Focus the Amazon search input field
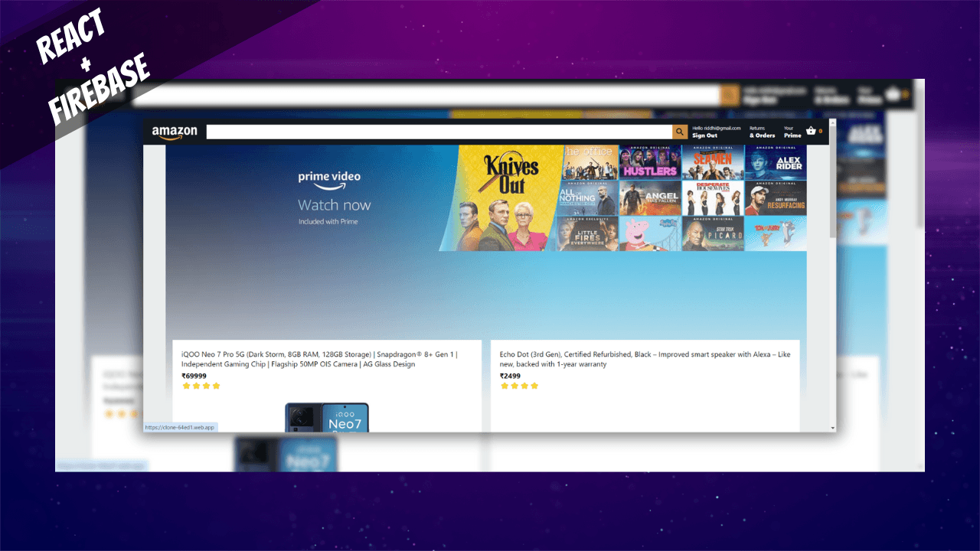The width and height of the screenshot is (980, 551). 439,132
